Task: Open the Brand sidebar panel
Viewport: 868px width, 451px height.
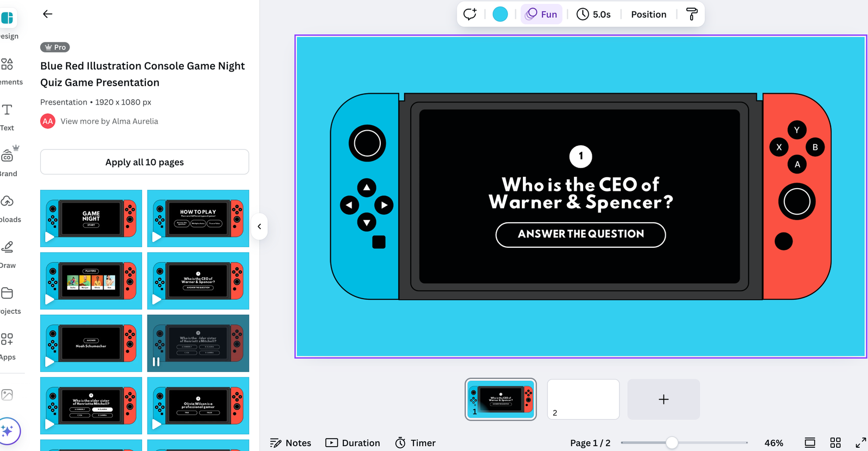Action: 8,162
